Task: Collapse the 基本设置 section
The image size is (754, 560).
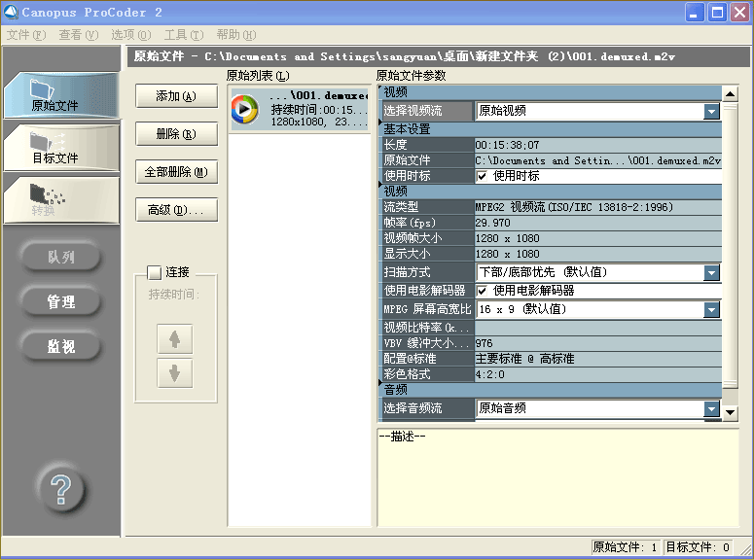Action: 550,129
